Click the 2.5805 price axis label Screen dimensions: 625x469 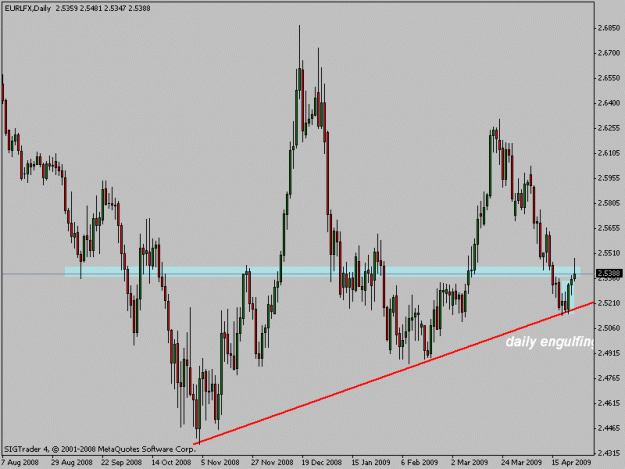click(x=609, y=203)
